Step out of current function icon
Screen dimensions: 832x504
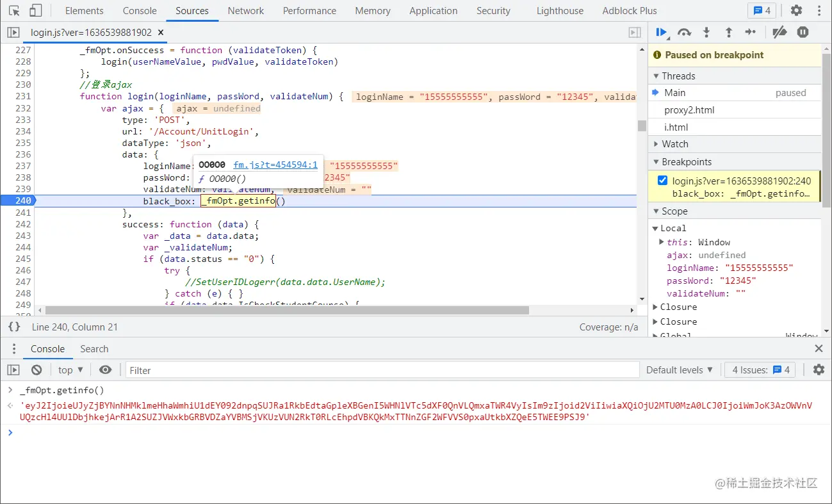(x=728, y=32)
